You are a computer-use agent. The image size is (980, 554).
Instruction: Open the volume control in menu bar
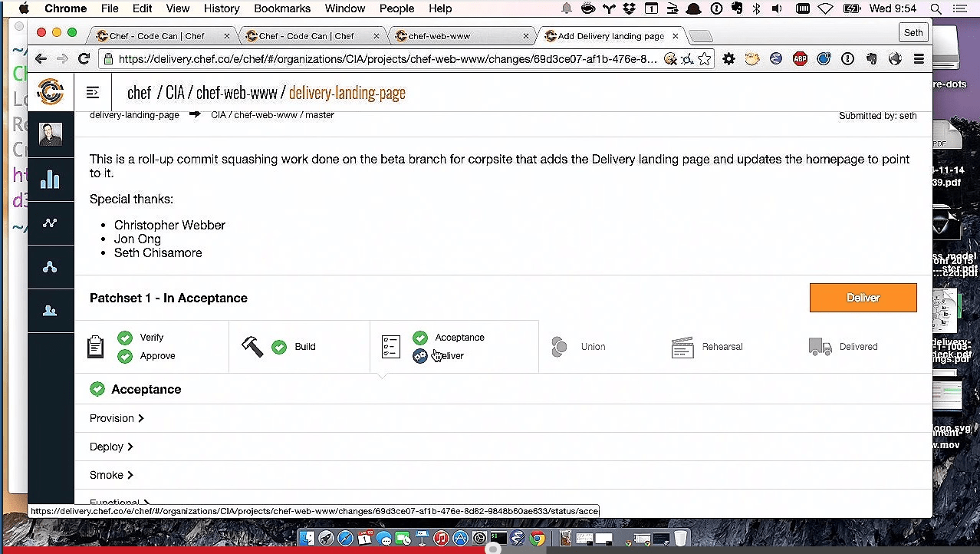[x=777, y=8]
